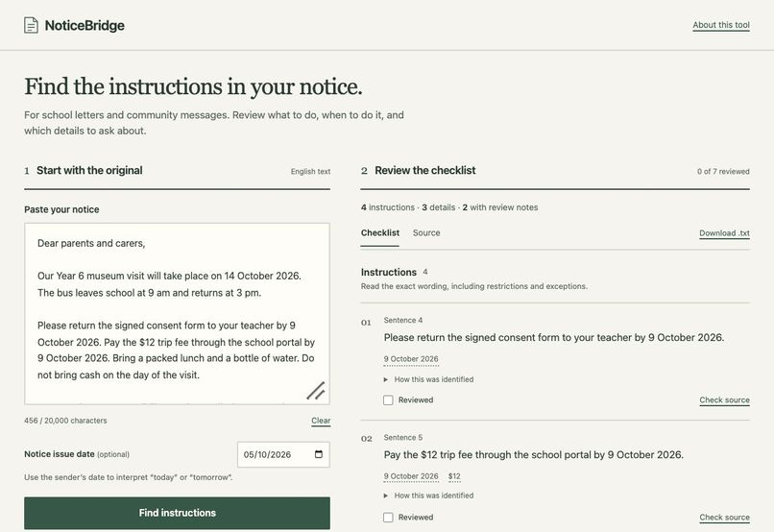Click Check source for the consent form instruction
This screenshot has width=774, height=532.
tap(725, 400)
